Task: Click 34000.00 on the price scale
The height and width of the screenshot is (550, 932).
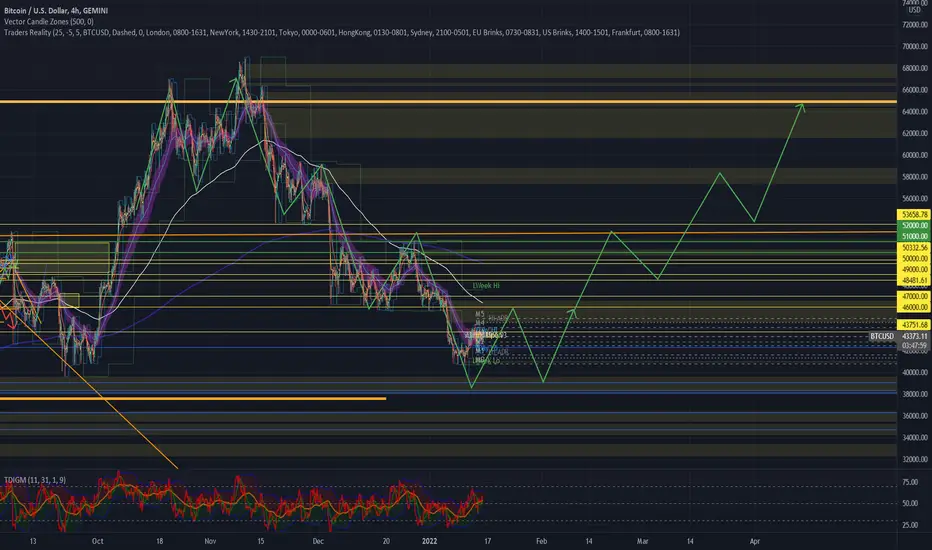Action: tap(915, 437)
